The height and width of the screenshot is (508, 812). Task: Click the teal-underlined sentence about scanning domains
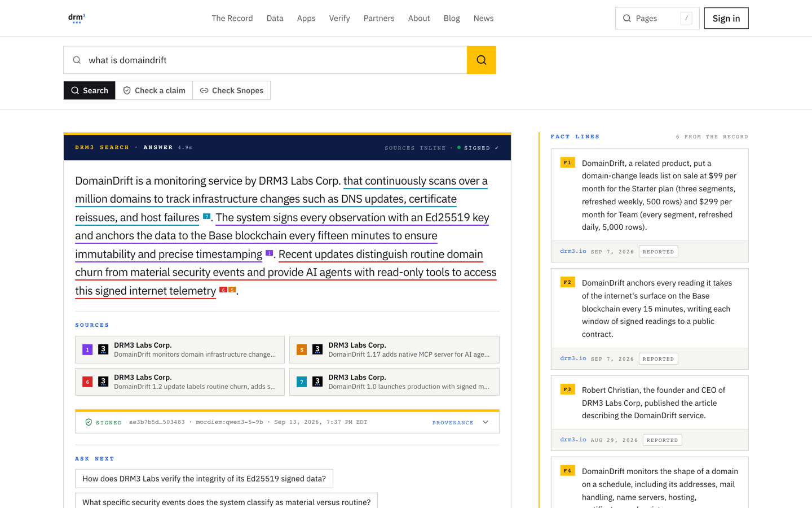tap(281, 199)
